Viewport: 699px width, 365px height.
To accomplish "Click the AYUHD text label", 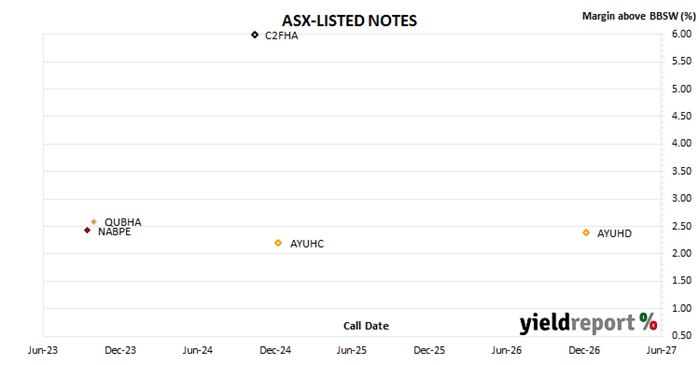I will tap(614, 234).
